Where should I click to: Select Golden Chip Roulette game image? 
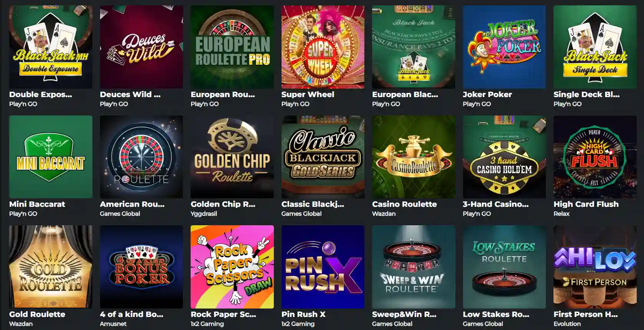coord(232,157)
